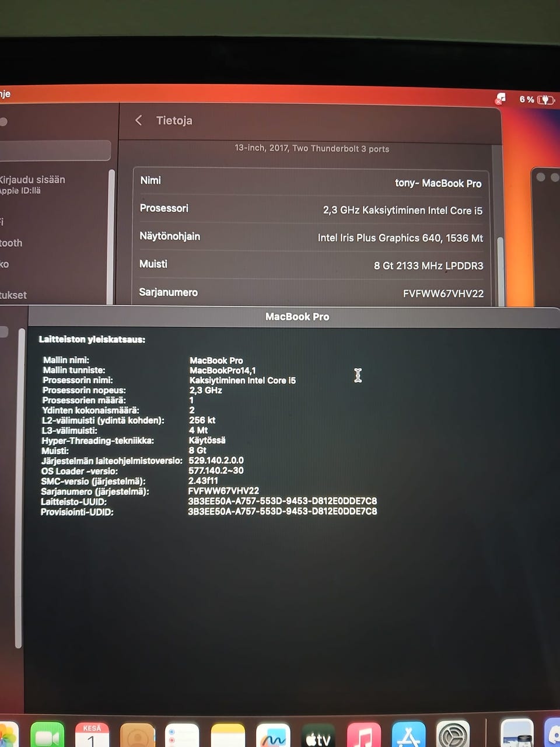Image resolution: width=560 pixels, height=747 pixels.
Task: Click the 13-inch, 2017 model description
Action: (x=311, y=148)
